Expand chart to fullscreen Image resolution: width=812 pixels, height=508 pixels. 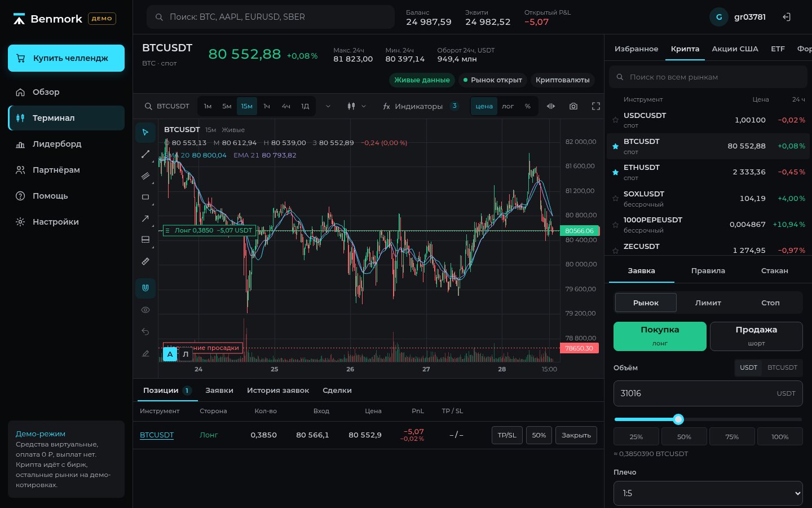click(596, 106)
